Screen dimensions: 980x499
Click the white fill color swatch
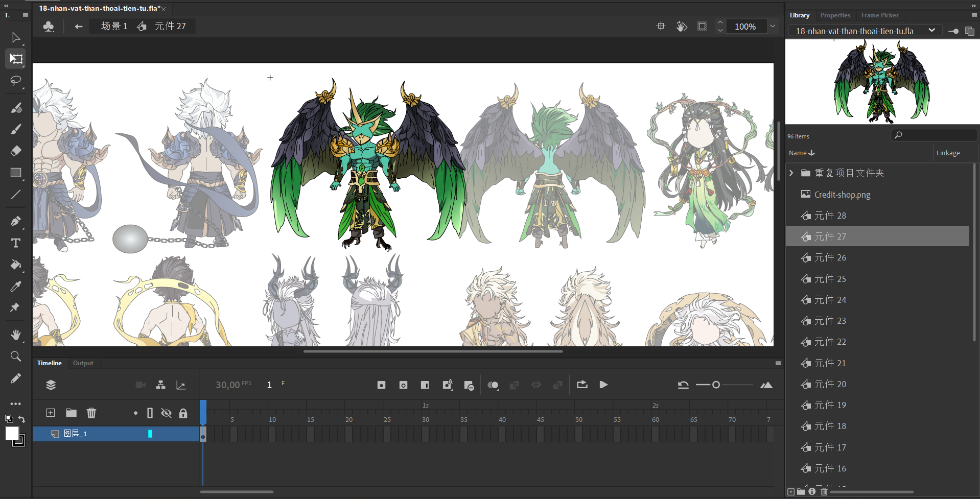click(12, 433)
